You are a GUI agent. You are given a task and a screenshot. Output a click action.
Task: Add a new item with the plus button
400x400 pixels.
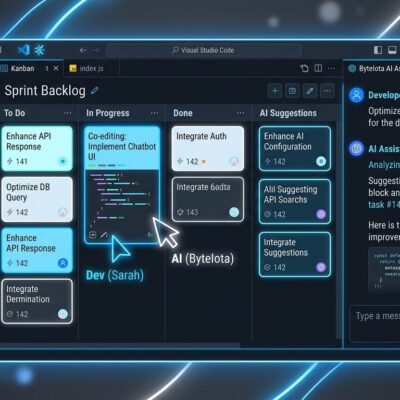(275, 91)
